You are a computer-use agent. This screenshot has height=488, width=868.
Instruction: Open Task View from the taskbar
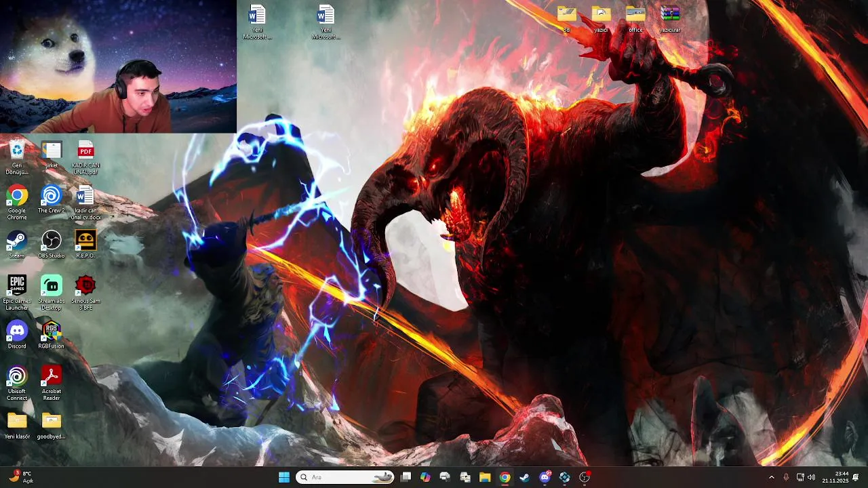[406, 477]
